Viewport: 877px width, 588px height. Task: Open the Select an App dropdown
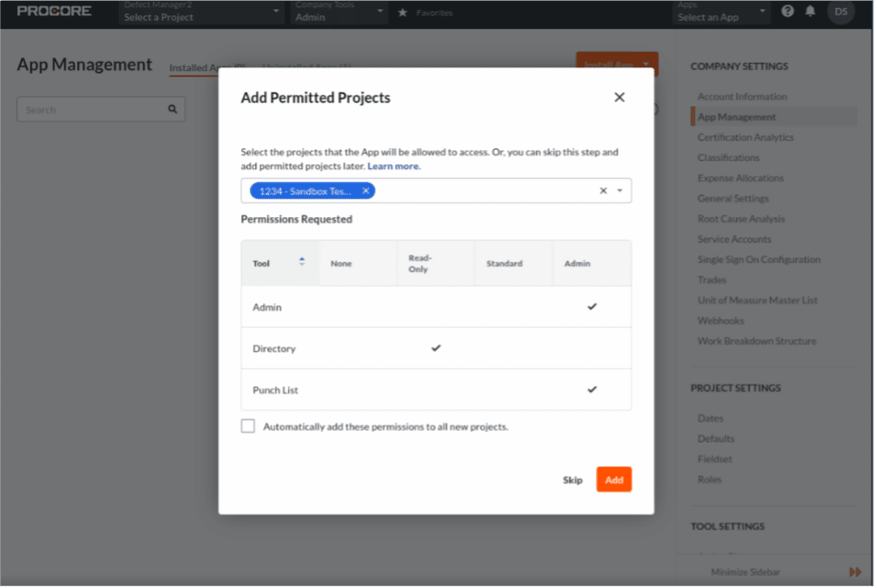[x=723, y=13]
